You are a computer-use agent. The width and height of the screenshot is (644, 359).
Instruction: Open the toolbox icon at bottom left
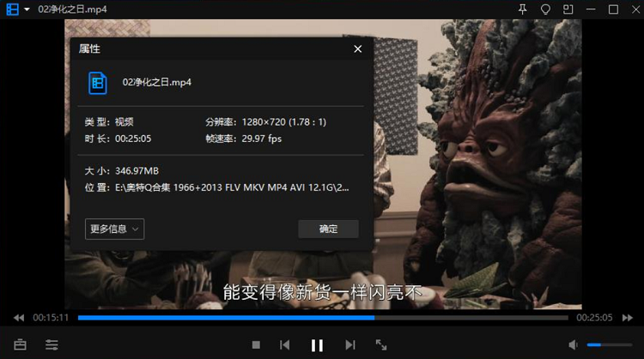coord(20,344)
